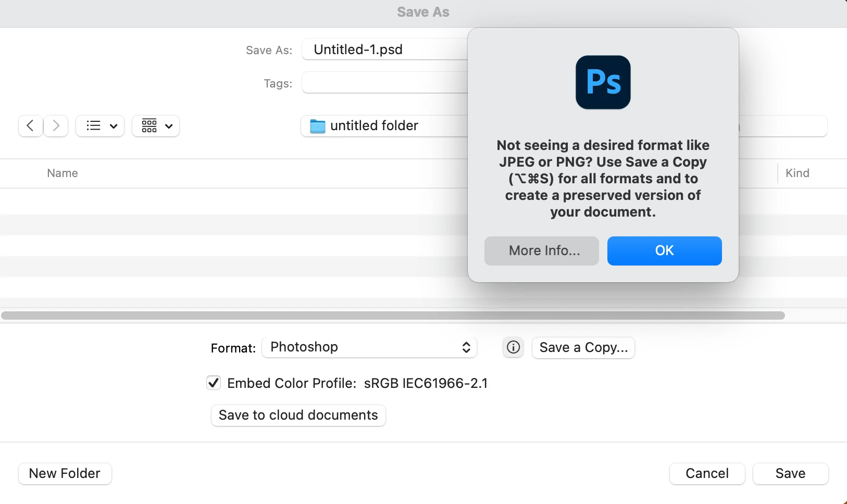Screen dimensions: 847x504
Task: Click the Save As filename field
Action: click(x=385, y=49)
